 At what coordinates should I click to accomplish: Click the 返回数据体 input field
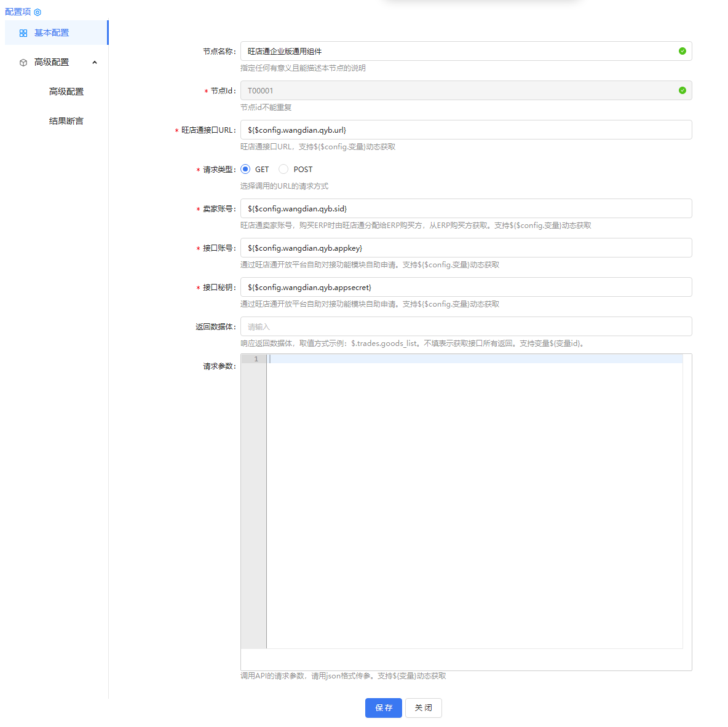coord(430,326)
